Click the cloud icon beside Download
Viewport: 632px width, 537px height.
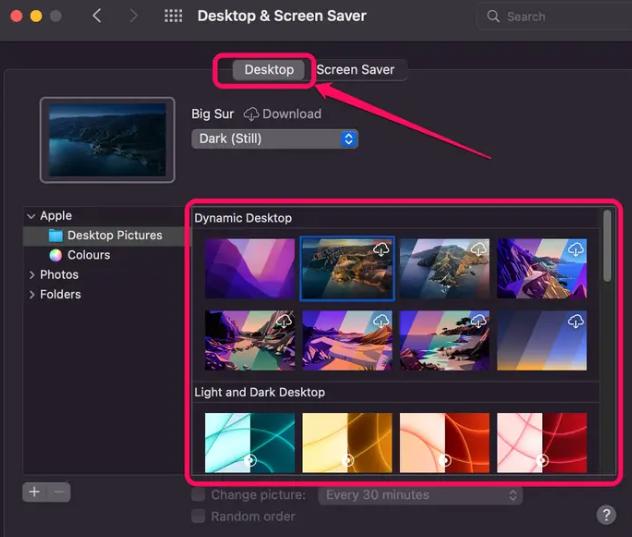coord(251,114)
